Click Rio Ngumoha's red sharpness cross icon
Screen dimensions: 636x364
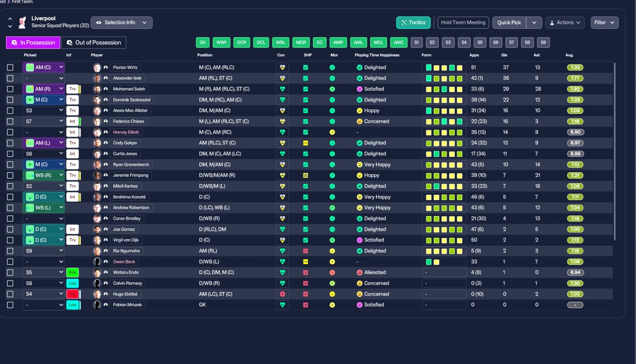[306, 251]
